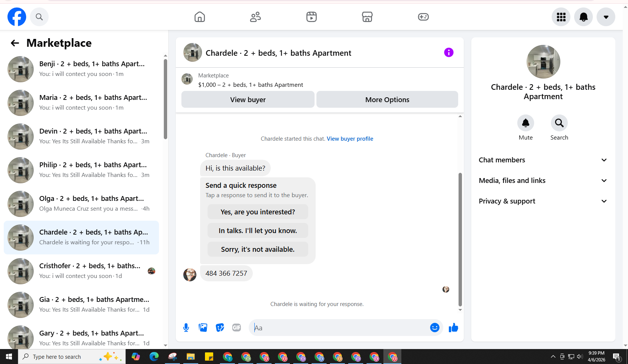Expand Chat members section
Screen dimensions: 628x364
coord(543,160)
